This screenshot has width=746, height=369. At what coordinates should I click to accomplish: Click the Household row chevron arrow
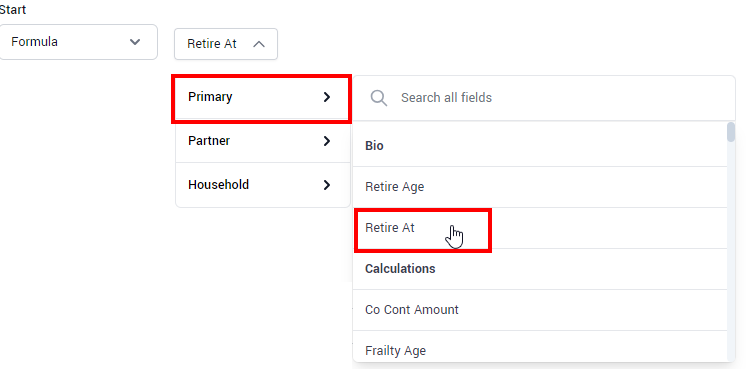pyautogui.click(x=326, y=185)
